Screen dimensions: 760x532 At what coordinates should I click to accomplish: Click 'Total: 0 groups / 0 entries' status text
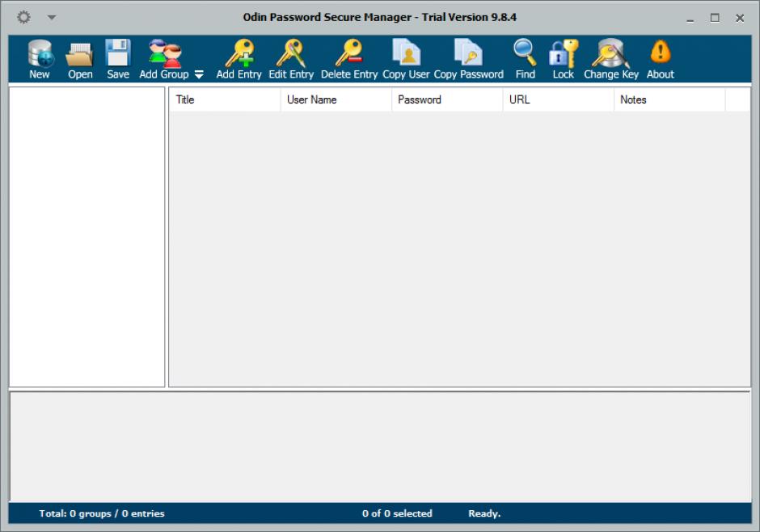(102, 513)
